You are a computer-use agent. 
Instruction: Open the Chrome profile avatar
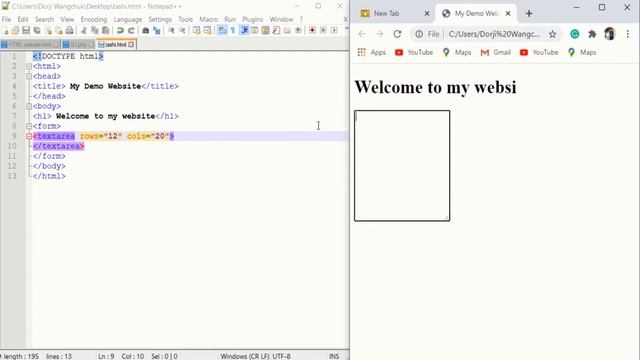(610, 34)
